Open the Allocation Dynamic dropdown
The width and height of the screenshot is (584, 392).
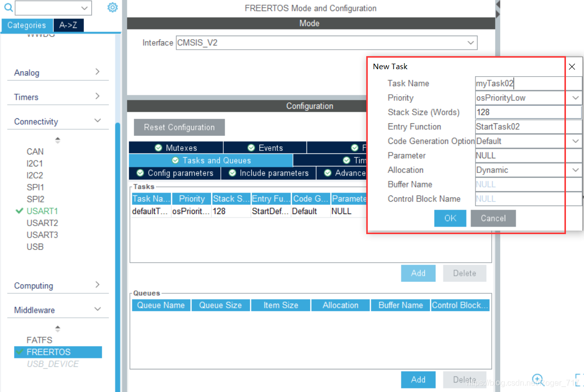pos(575,170)
